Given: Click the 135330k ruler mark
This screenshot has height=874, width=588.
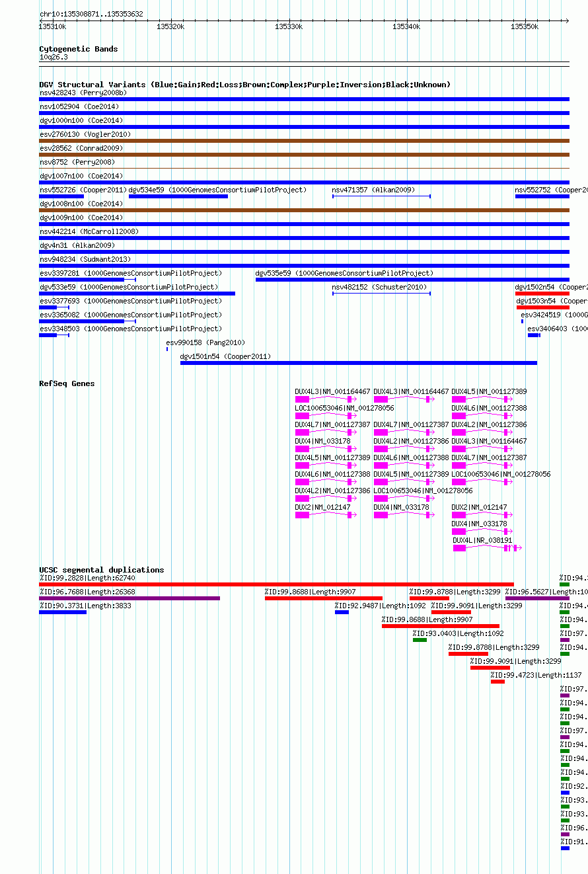Looking at the screenshot, I should (289, 26).
